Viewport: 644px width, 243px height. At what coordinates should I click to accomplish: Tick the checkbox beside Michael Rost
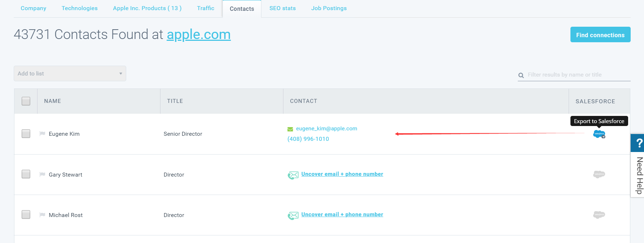pyautogui.click(x=26, y=214)
